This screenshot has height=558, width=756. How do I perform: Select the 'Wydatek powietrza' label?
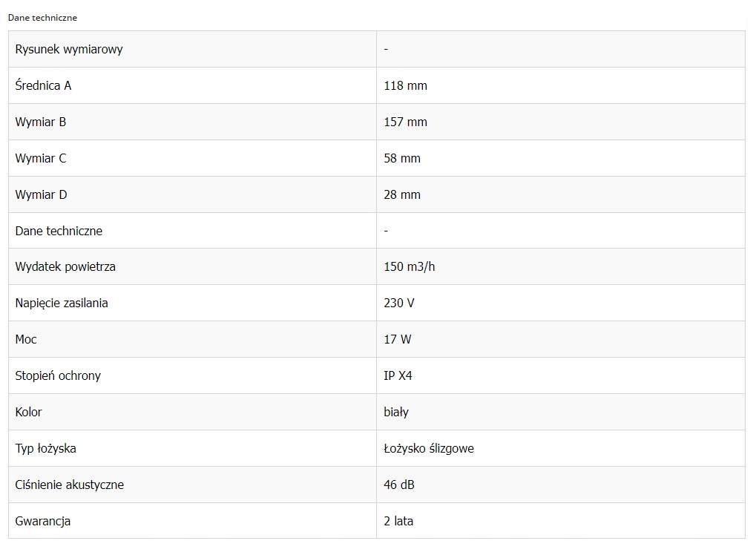(x=65, y=266)
